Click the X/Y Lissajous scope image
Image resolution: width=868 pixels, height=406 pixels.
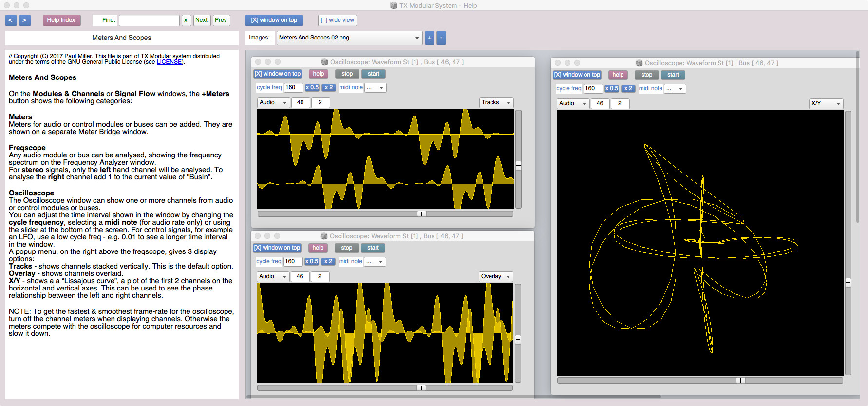tap(699, 243)
